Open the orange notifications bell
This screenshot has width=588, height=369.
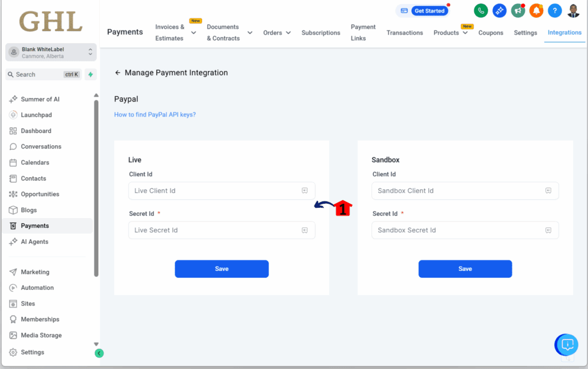pyautogui.click(x=536, y=10)
